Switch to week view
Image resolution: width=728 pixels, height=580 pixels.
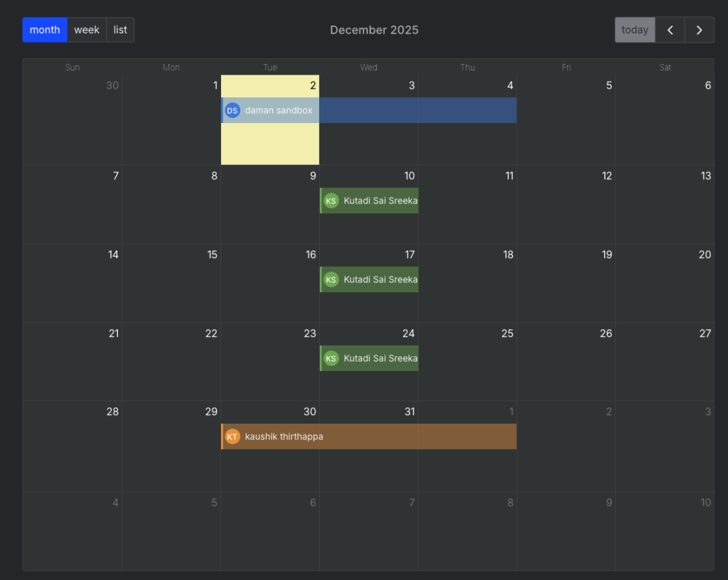point(87,30)
